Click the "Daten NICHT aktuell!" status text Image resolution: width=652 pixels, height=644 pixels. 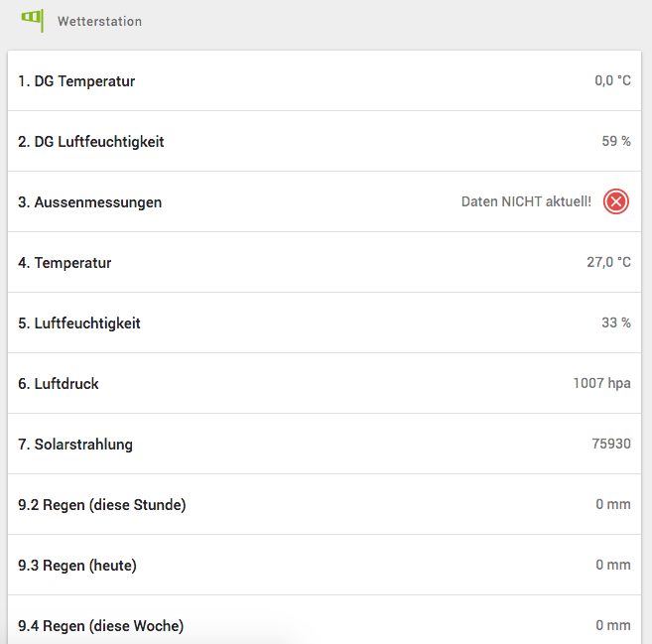click(x=526, y=202)
